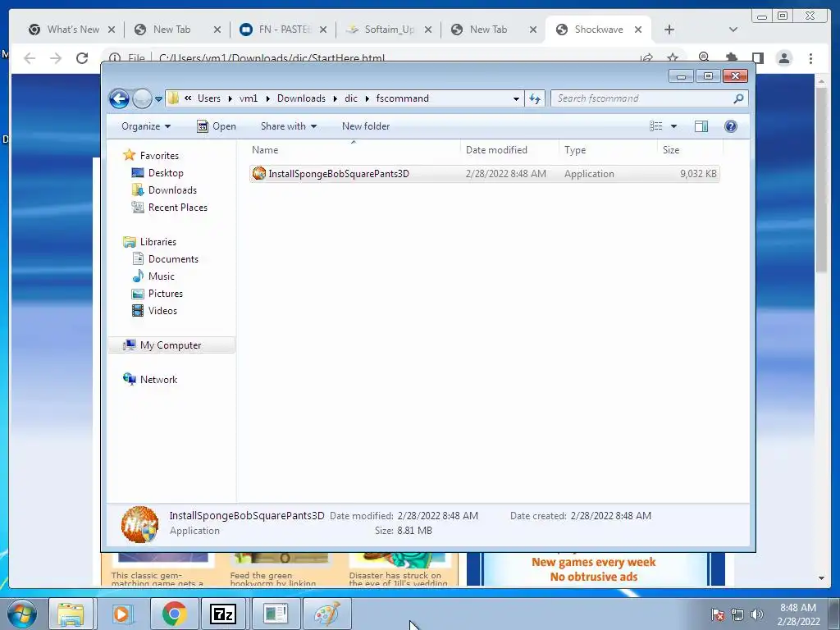Open Chrome's three-dot menu

pos(811,58)
